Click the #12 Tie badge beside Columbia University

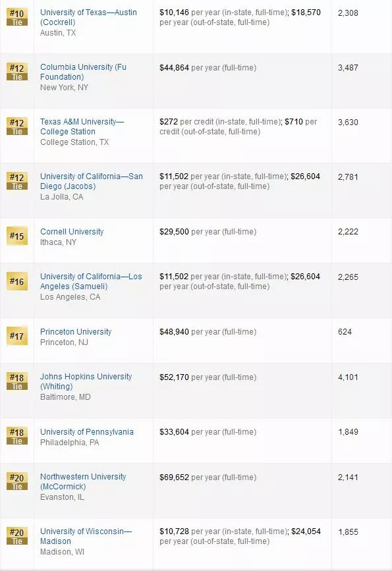(x=17, y=72)
